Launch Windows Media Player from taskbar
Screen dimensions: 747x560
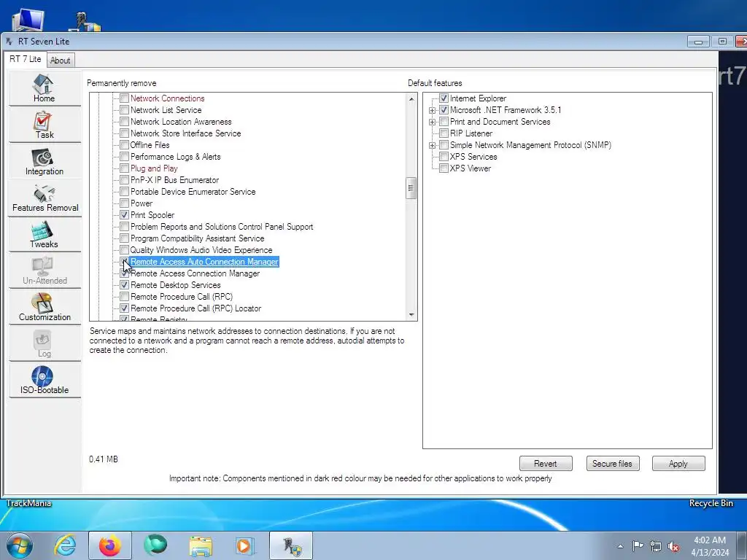tap(245, 545)
